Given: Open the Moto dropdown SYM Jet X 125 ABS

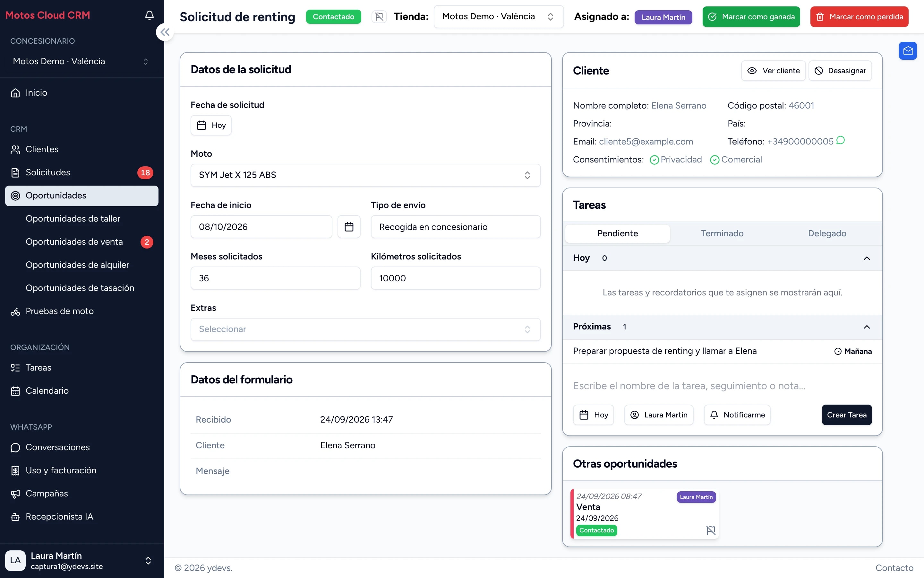Looking at the screenshot, I should click(365, 175).
